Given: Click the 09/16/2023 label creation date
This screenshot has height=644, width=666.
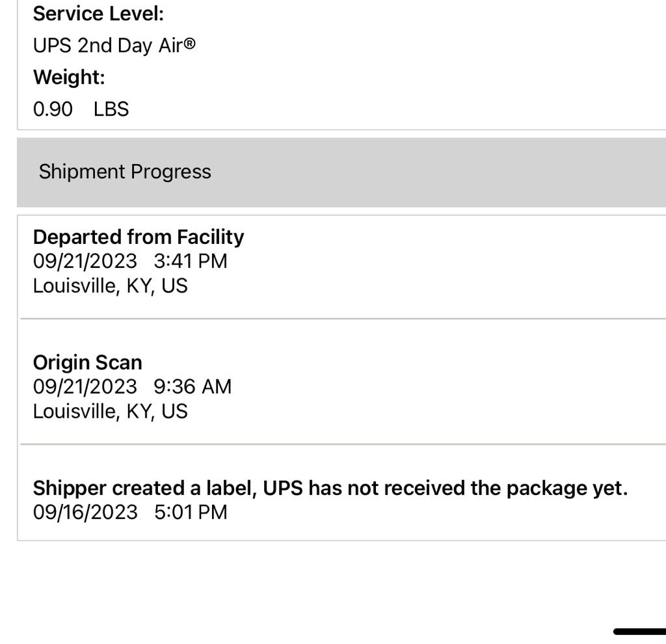Looking at the screenshot, I should click(85, 513).
